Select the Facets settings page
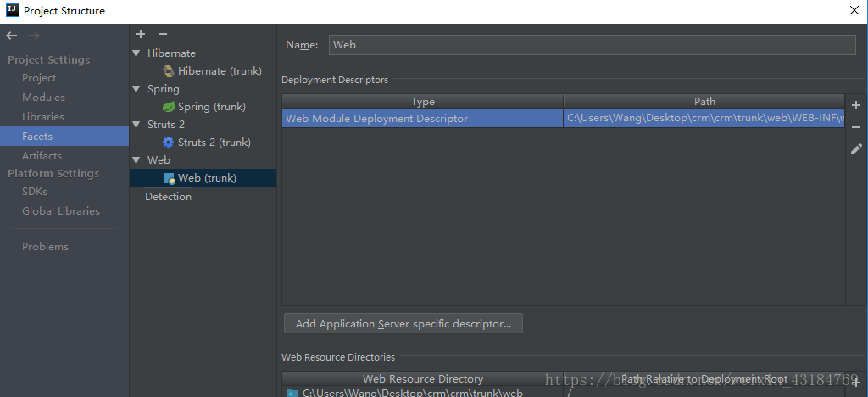The image size is (868, 397). pos(64,137)
